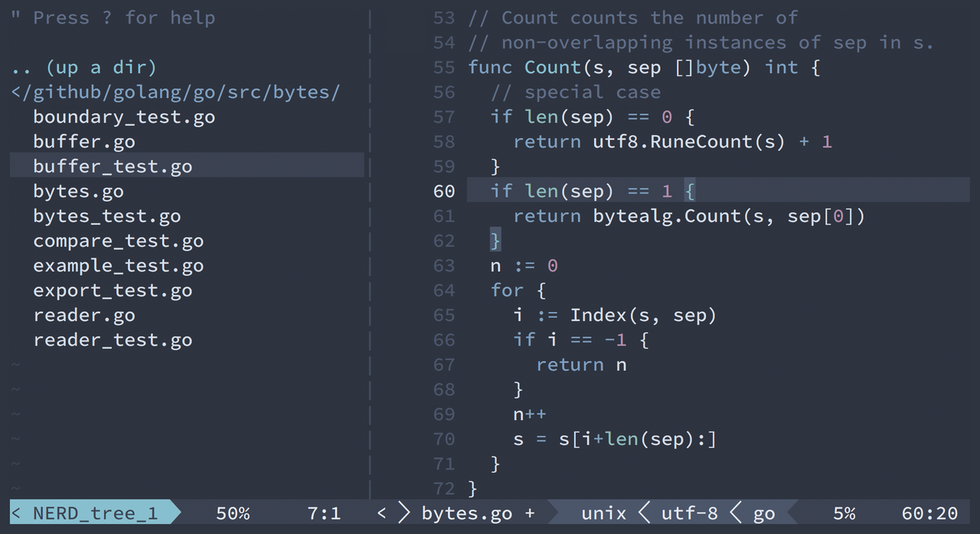This screenshot has width=980, height=534.
Task: Collapse the github/golang/go/src/bytes/ root directory
Action: (x=175, y=93)
